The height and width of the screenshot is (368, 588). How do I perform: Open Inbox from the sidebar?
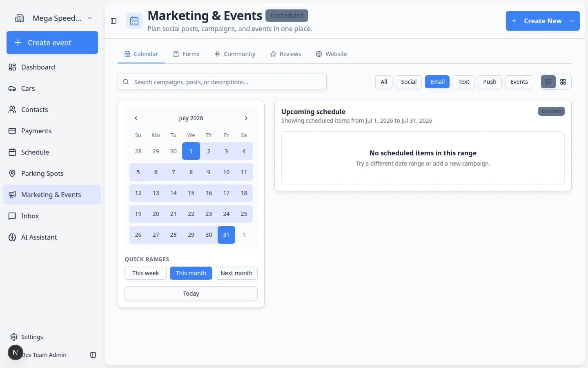[52, 216]
